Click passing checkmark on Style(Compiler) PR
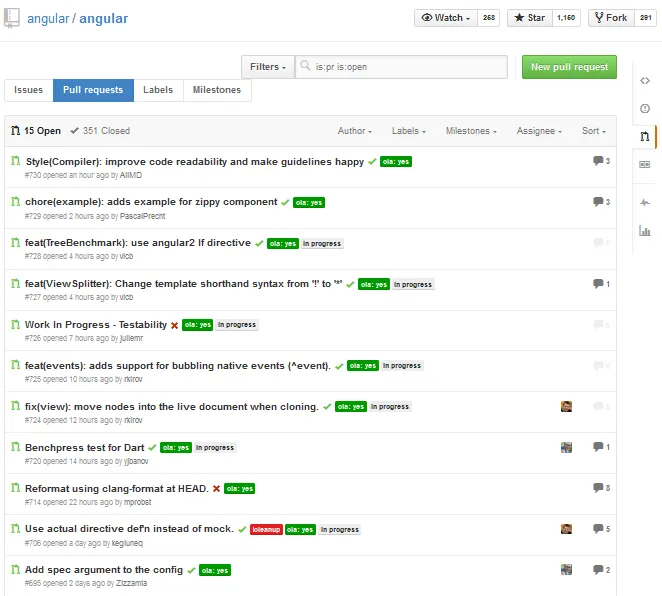The width and height of the screenshot is (662, 596). (372, 162)
